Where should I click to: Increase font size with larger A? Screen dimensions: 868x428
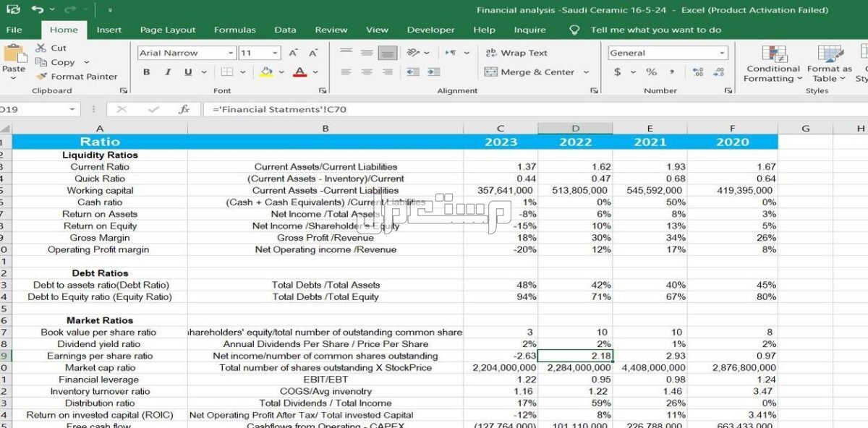tap(293, 53)
